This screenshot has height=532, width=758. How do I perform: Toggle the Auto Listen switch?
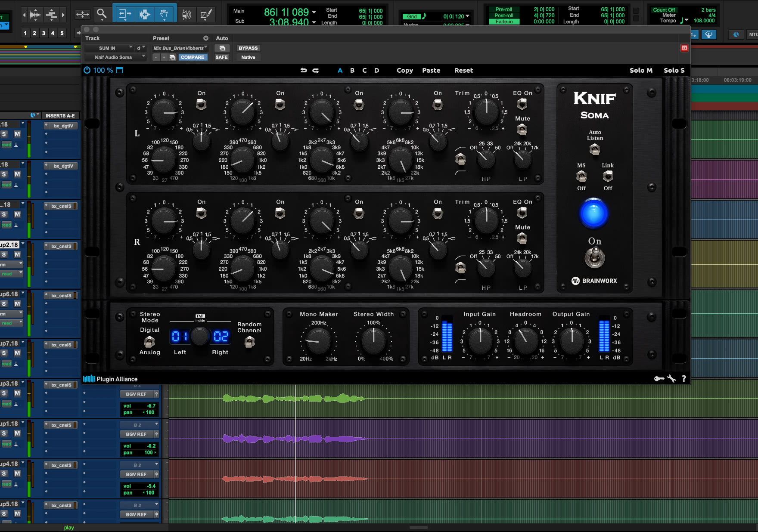click(594, 149)
